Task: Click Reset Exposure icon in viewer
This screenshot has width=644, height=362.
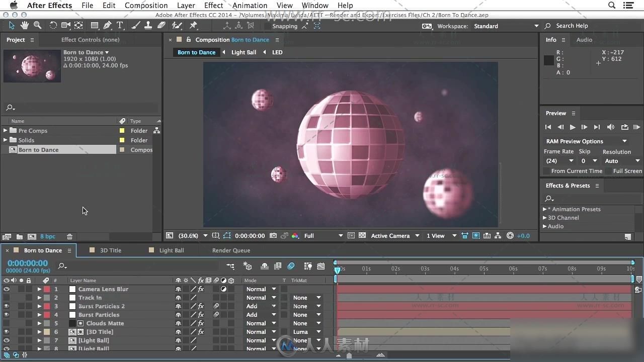Action: (510, 235)
